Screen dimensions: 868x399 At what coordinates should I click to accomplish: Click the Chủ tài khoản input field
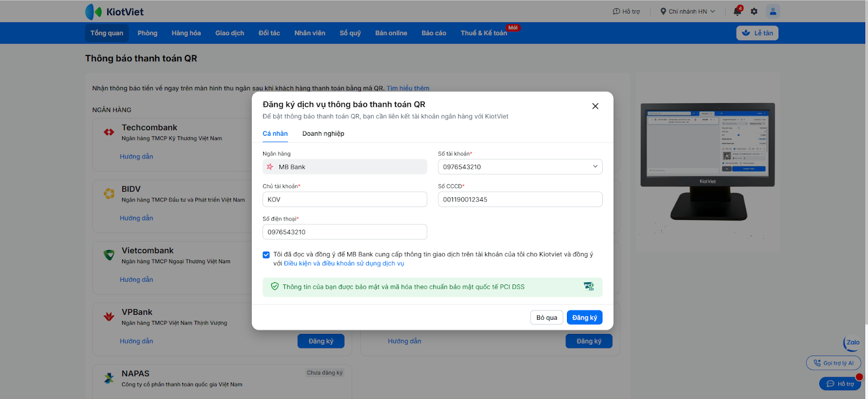345,199
